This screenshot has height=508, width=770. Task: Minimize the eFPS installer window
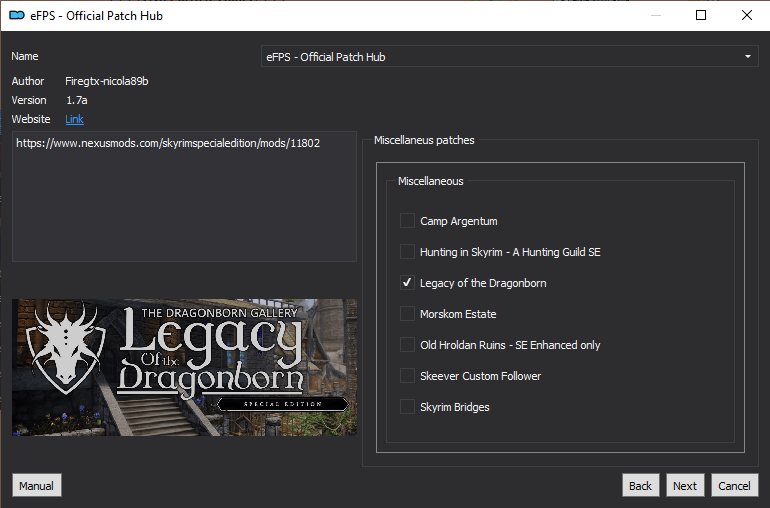[656, 15]
